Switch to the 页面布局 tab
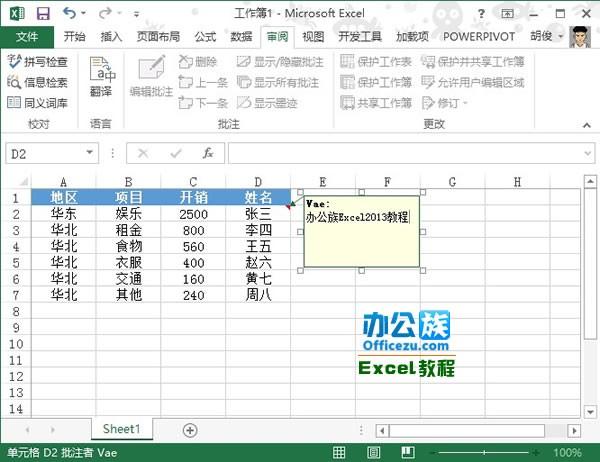The width and height of the screenshot is (600, 462). [158, 37]
